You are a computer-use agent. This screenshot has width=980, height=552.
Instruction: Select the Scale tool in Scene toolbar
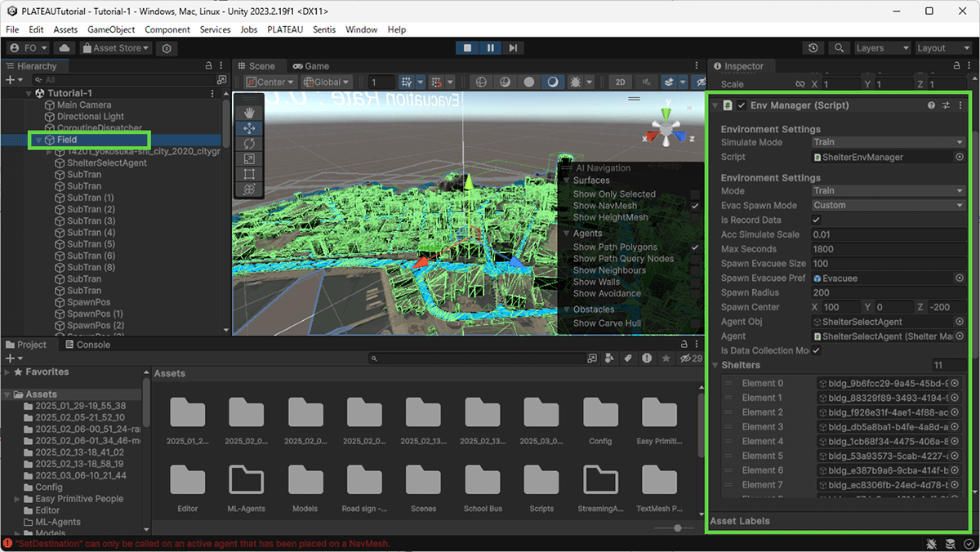click(x=249, y=158)
